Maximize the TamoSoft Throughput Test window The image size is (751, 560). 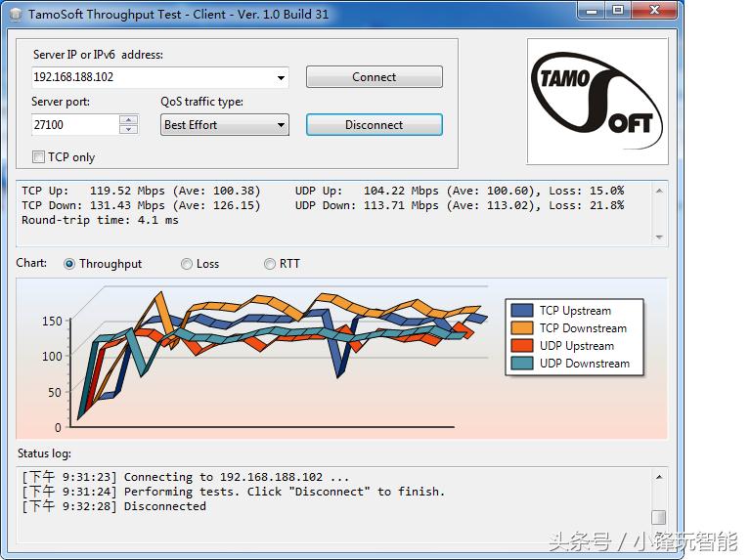coord(618,11)
